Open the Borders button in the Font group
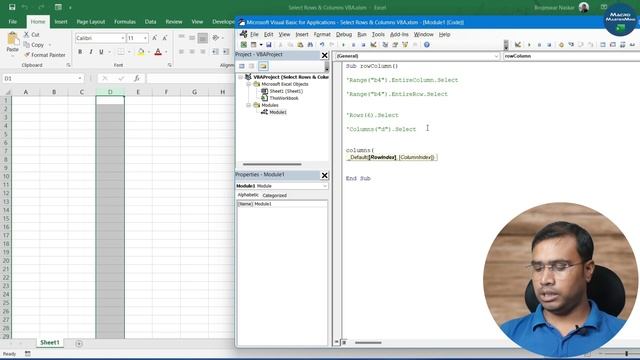 coord(121,52)
